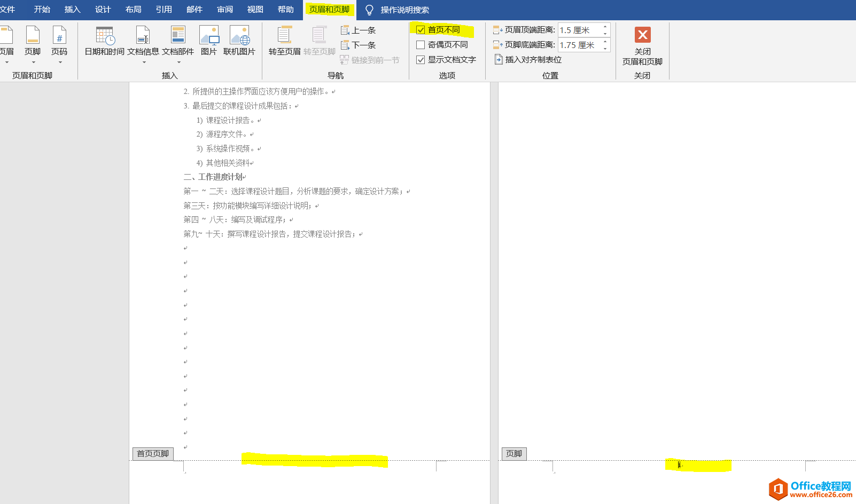Open the 设计 ribbon tab
The height and width of the screenshot is (504, 856).
[102, 9]
